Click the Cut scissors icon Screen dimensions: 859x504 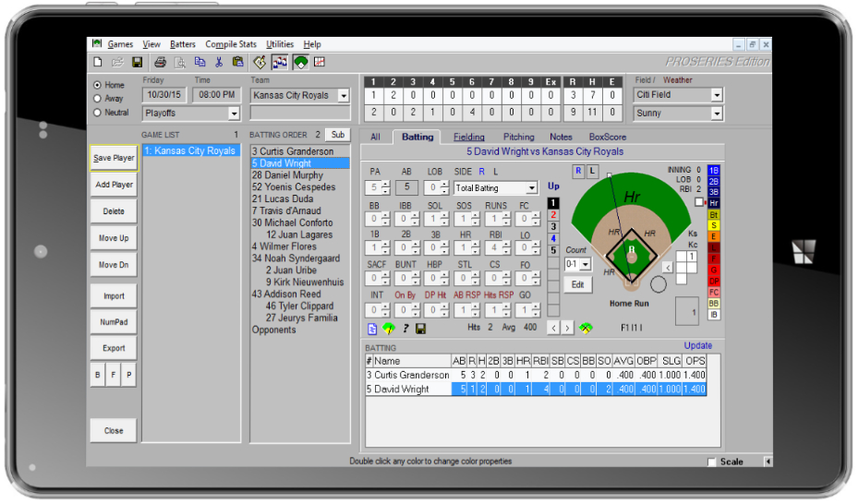coord(219,62)
